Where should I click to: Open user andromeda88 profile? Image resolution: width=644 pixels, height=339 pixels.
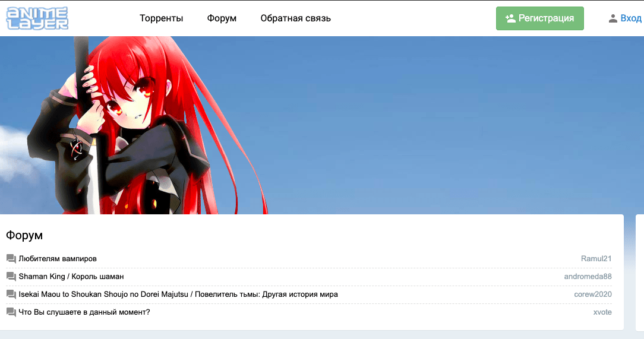(x=588, y=277)
